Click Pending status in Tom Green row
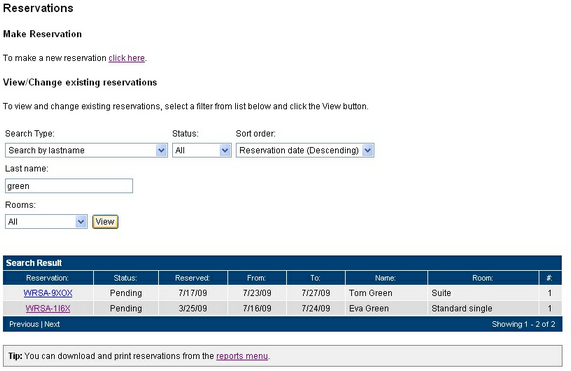Viewport: 571px width, 371px height. (126, 293)
